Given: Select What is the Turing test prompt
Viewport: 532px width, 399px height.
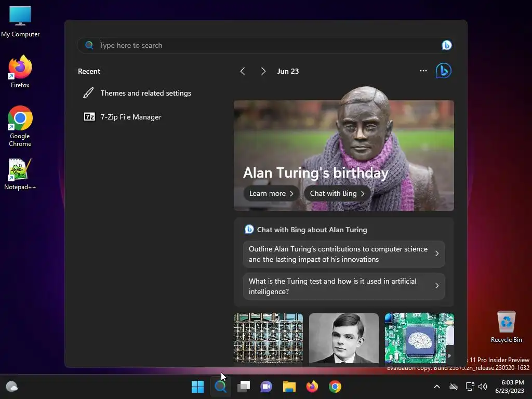Looking at the screenshot, I should pos(344,286).
